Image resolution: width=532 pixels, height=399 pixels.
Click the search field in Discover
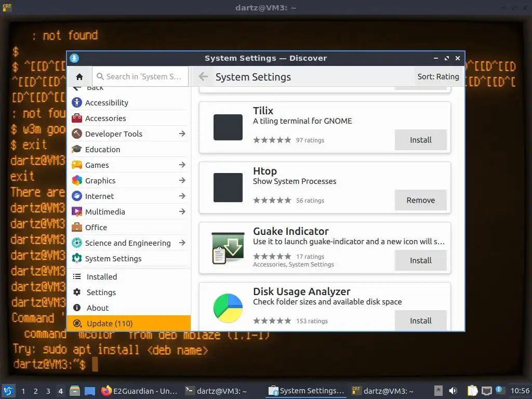point(140,77)
